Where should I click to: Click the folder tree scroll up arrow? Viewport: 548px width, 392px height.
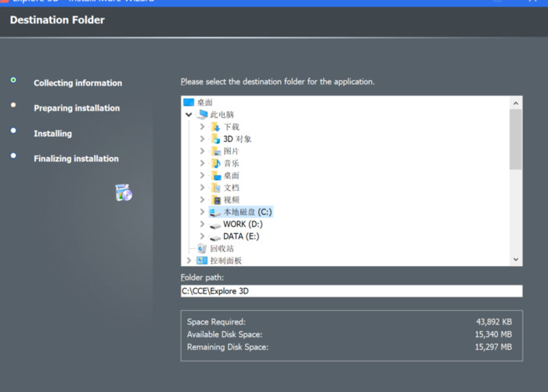pos(516,102)
